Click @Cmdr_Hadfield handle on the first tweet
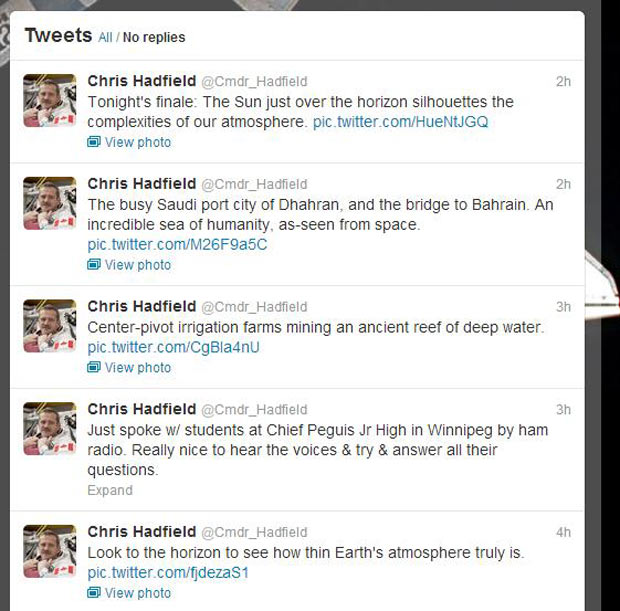620x611 pixels. click(254, 81)
